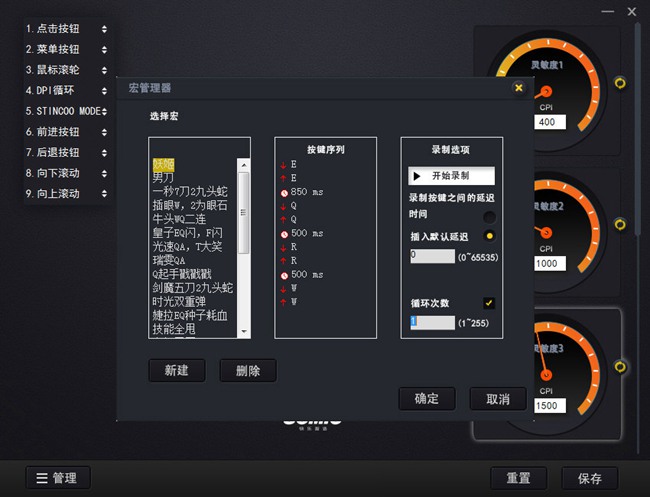Open dropdown for 8.向下滚动
This screenshot has height=497, width=650.
click(104, 173)
